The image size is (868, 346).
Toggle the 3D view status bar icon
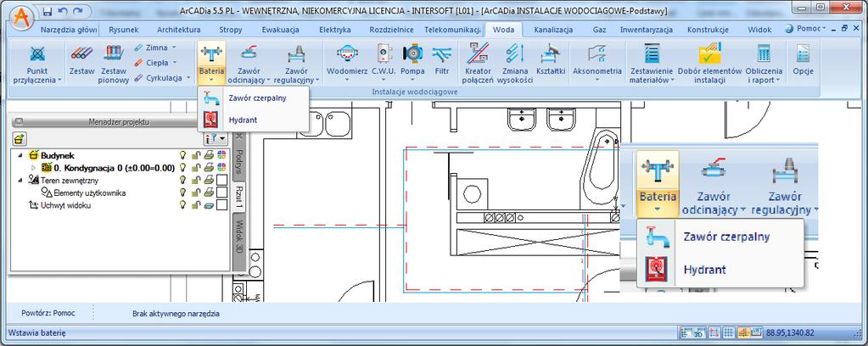click(698, 332)
